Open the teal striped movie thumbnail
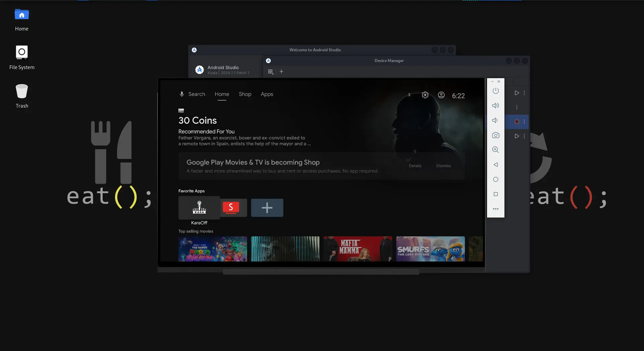 click(x=285, y=249)
